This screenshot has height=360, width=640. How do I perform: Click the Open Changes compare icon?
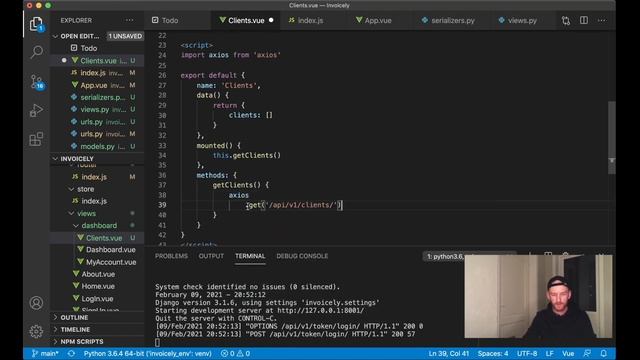coord(566,20)
